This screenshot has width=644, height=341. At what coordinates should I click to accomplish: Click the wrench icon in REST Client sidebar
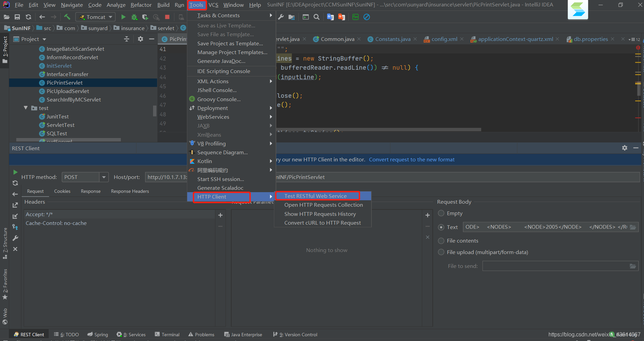(x=15, y=238)
